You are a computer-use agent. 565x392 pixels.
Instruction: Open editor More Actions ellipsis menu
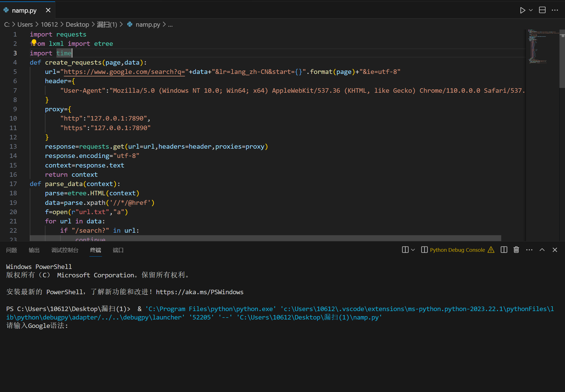(555, 10)
